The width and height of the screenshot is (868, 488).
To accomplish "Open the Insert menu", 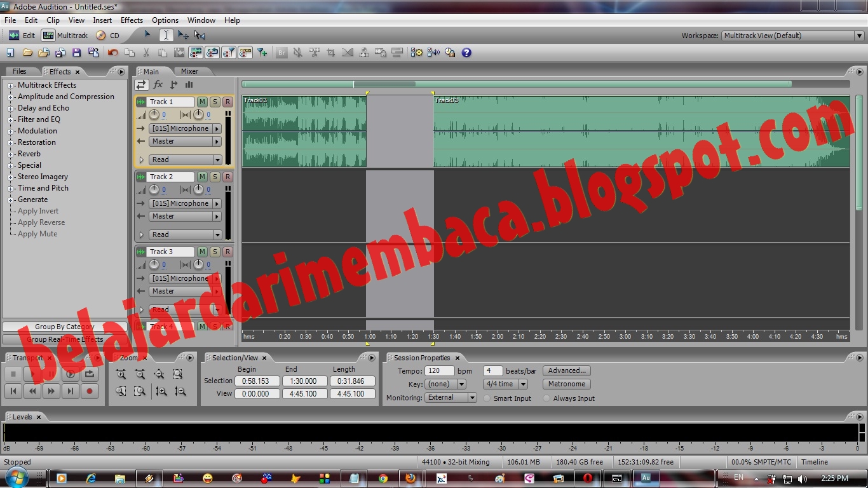I will (x=102, y=20).
